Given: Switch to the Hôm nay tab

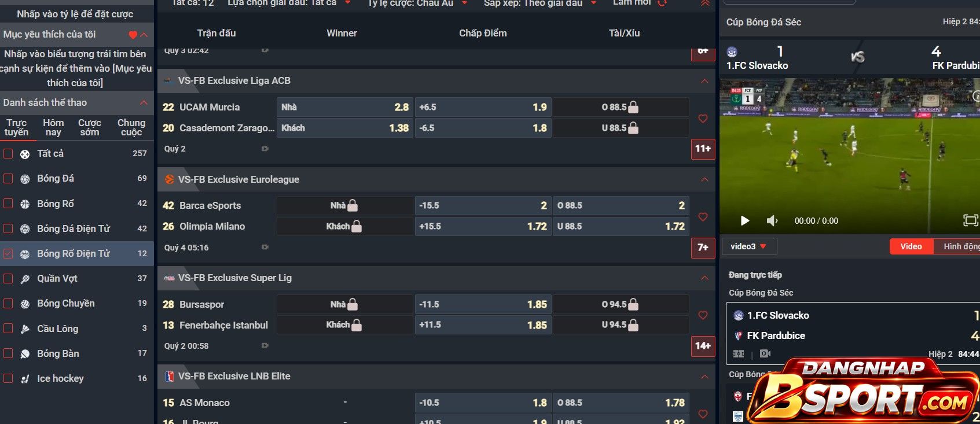Looking at the screenshot, I should (x=53, y=127).
